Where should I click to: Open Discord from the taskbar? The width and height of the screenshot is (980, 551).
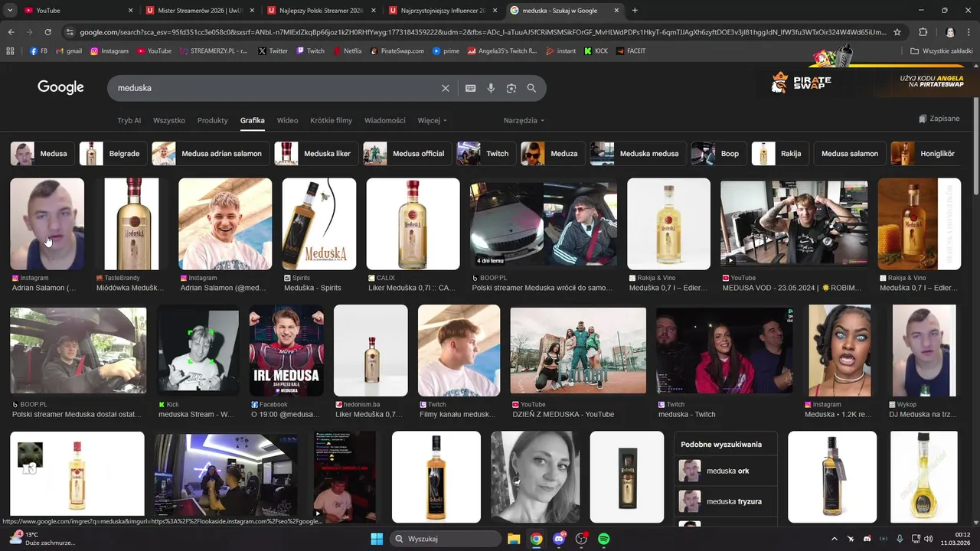click(559, 539)
